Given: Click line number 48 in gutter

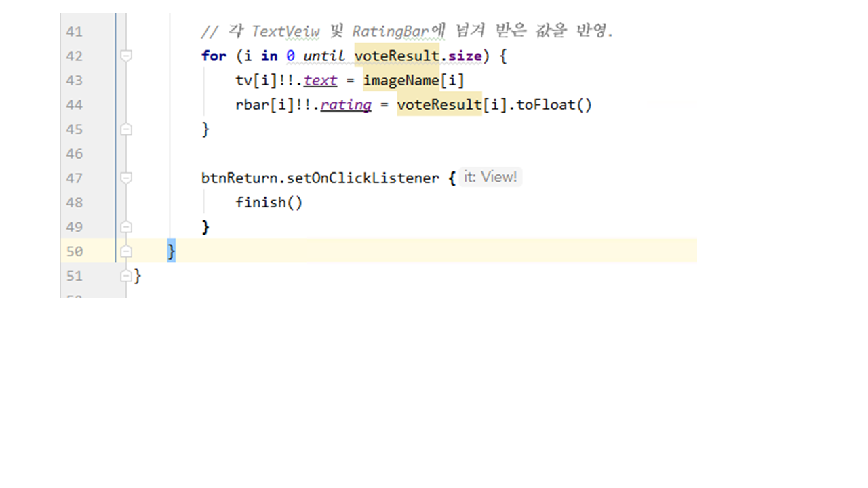Looking at the screenshot, I should tap(74, 202).
